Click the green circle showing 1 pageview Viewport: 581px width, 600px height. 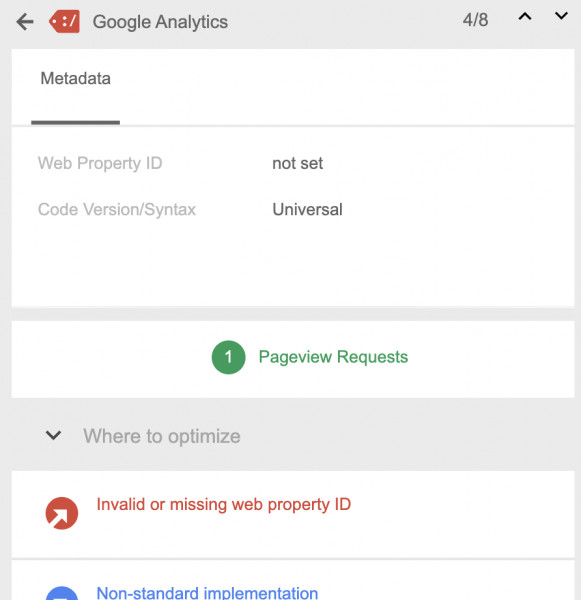pos(228,357)
